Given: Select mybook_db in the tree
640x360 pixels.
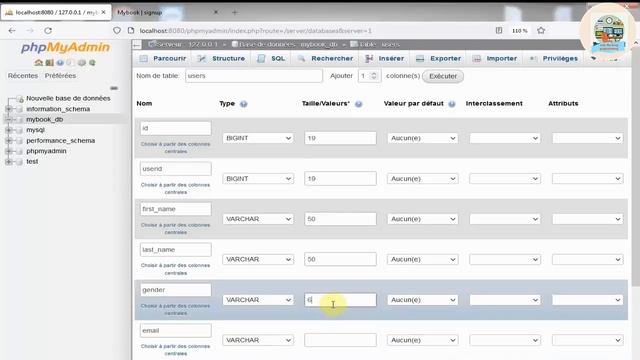Looking at the screenshot, I should point(44,119).
